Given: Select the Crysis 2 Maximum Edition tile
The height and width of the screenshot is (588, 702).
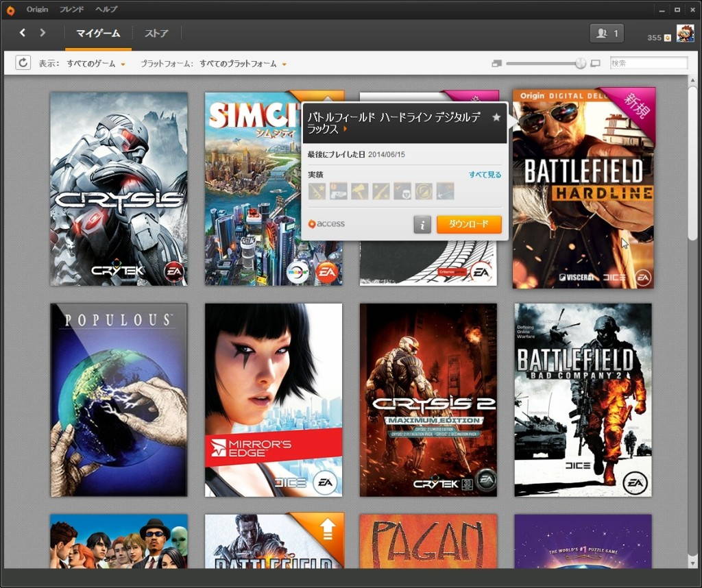Looking at the screenshot, I should (428, 400).
